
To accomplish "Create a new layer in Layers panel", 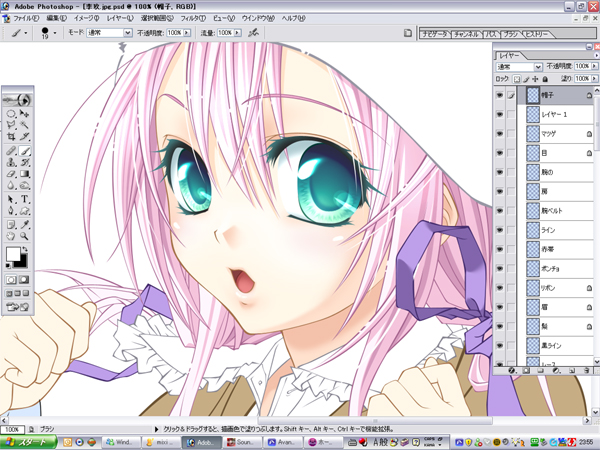I will point(572,370).
